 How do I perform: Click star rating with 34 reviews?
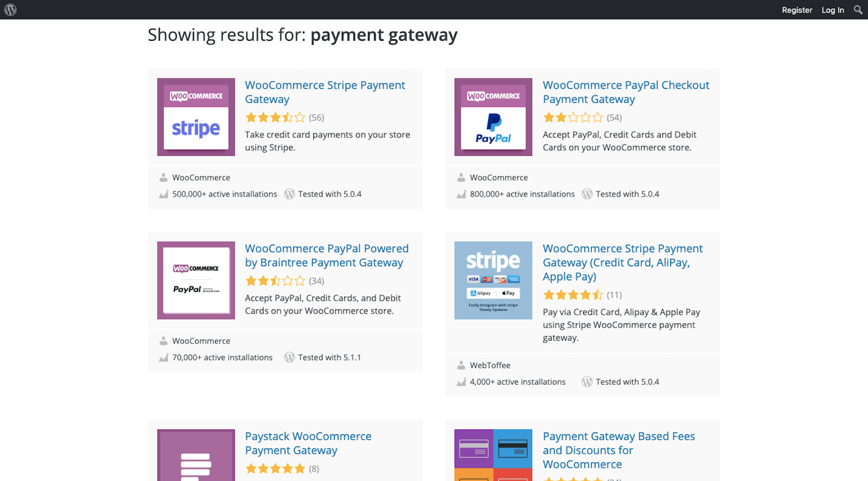click(275, 281)
